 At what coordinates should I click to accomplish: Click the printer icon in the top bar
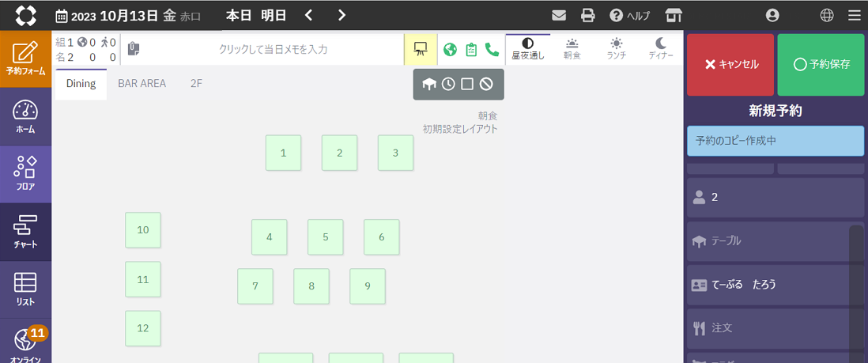[x=587, y=15]
